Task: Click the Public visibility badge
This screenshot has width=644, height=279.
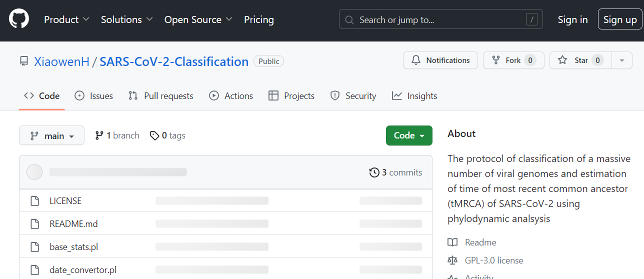Action: click(x=269, y=61)
